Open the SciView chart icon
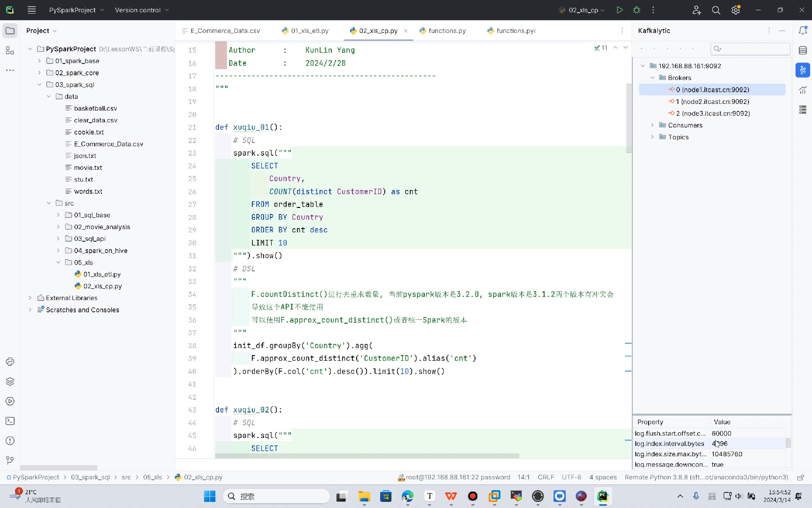 803,90
